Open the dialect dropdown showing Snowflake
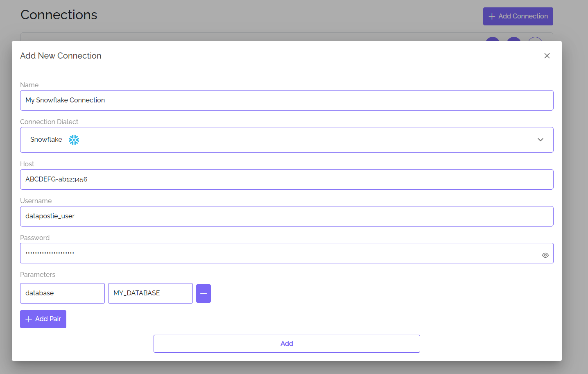 tap(287, 140)
